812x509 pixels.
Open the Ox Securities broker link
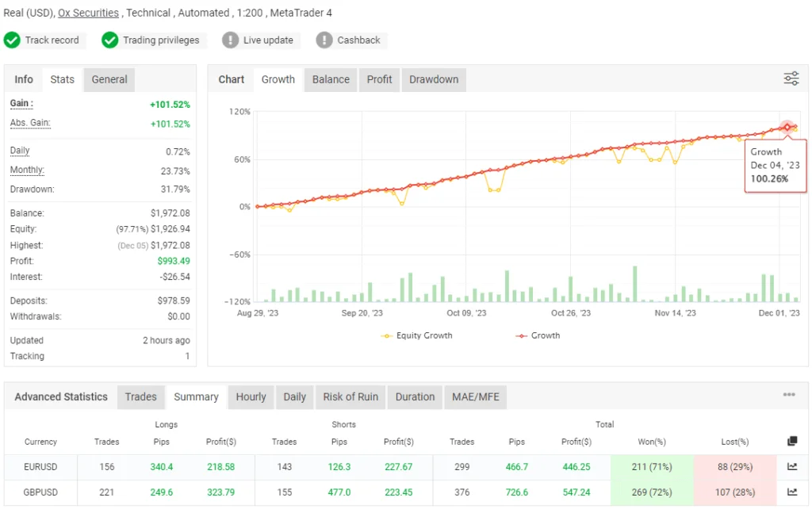pos(88,12)
